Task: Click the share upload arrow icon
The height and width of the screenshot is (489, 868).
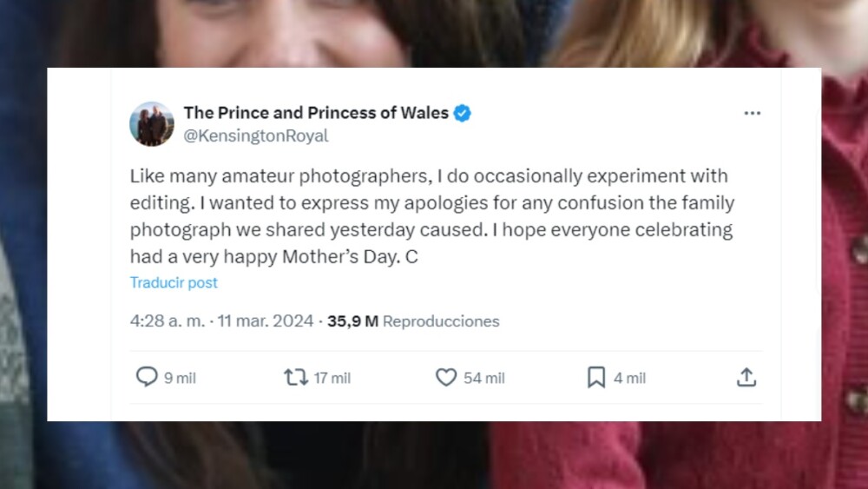Action: pyautogui.click(x=746, y=377)
